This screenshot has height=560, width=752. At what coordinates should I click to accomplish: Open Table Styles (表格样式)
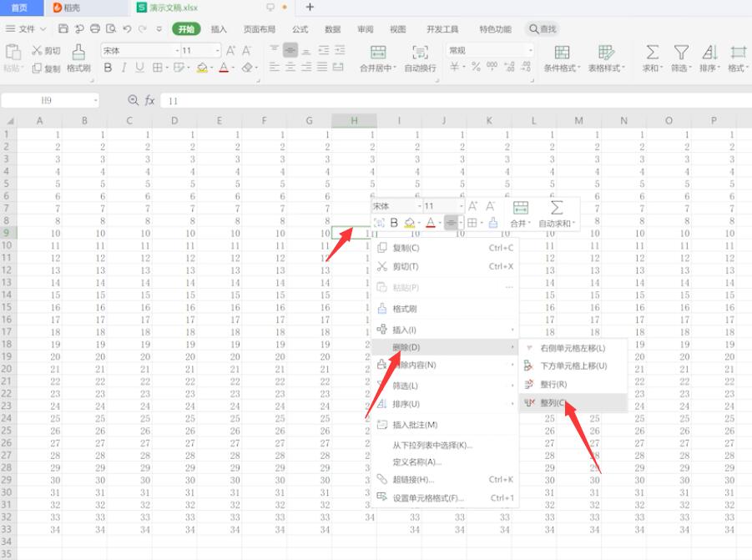tap(606, 58)
